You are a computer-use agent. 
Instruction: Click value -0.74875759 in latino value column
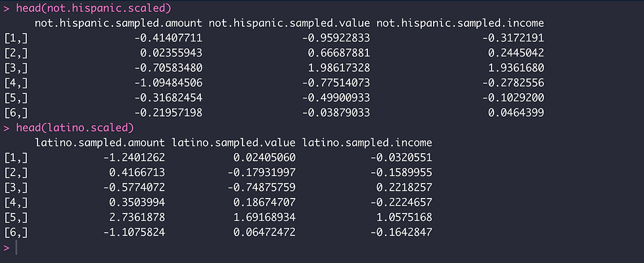(262, 188)
